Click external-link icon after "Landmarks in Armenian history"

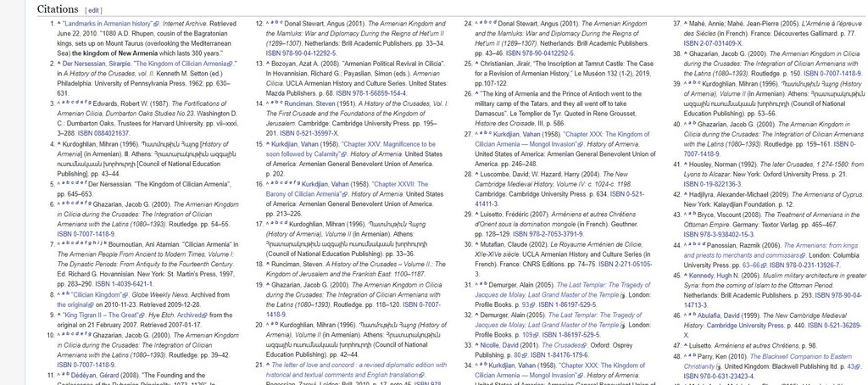(x=157, y=25)
